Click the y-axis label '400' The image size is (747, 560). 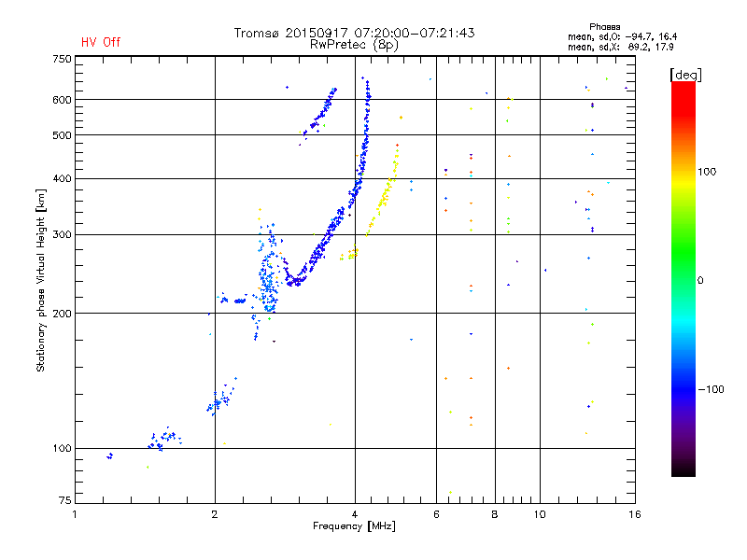tap(62, 178)
